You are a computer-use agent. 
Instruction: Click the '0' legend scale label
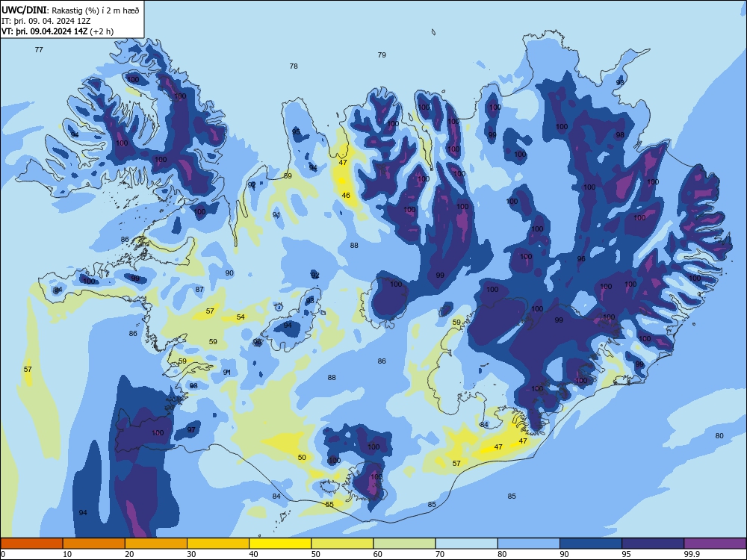3,554
